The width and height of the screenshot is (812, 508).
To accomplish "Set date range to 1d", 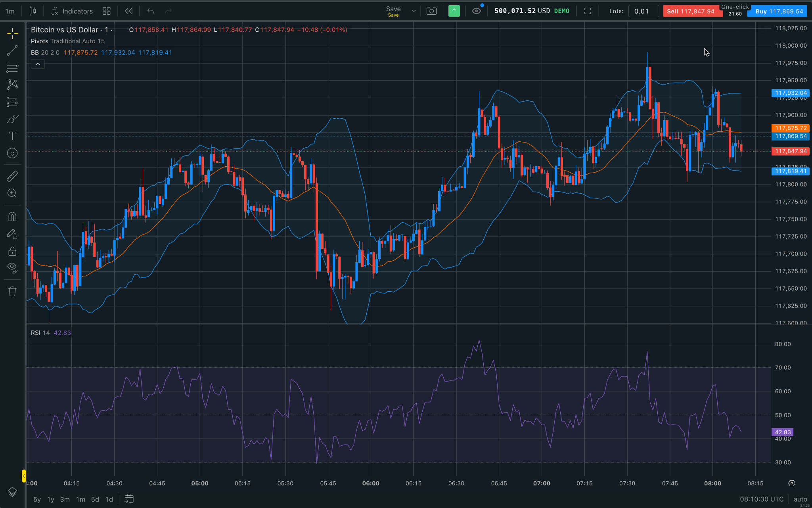I will click(109, 499).
